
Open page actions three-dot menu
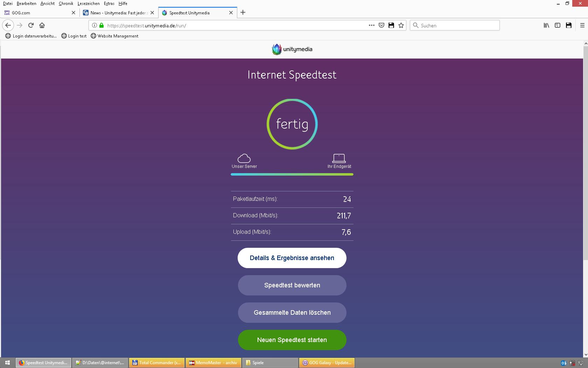pos(372,25)
